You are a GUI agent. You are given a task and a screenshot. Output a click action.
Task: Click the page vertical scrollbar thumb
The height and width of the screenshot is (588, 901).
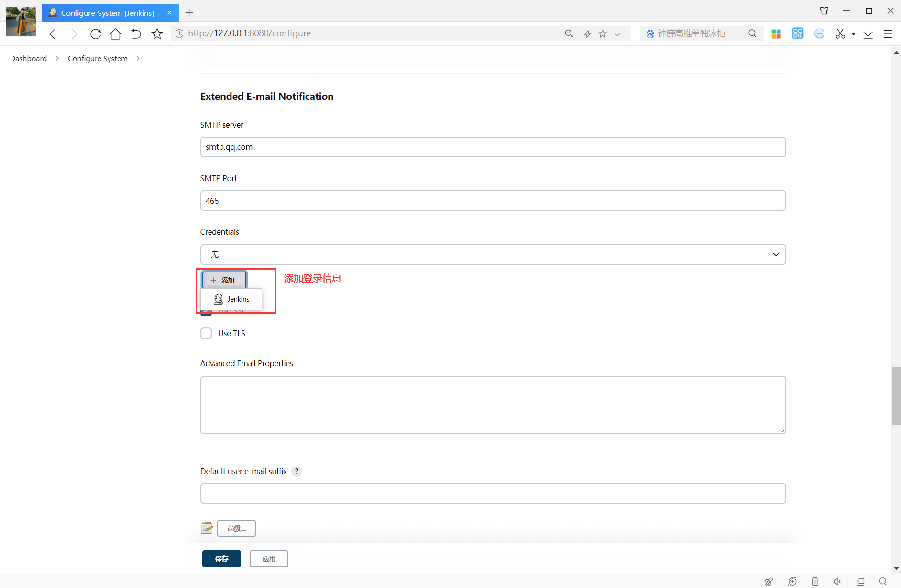896,396
